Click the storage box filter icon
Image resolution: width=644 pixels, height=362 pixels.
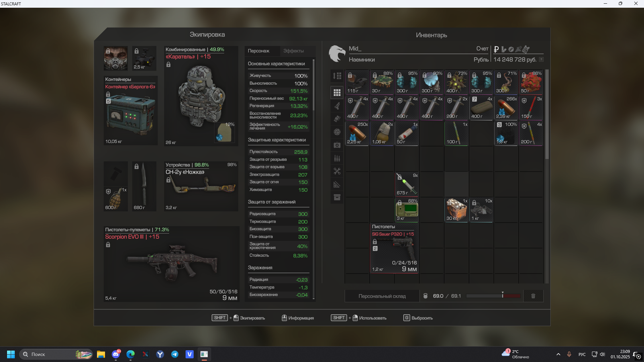tap(337, 197)
